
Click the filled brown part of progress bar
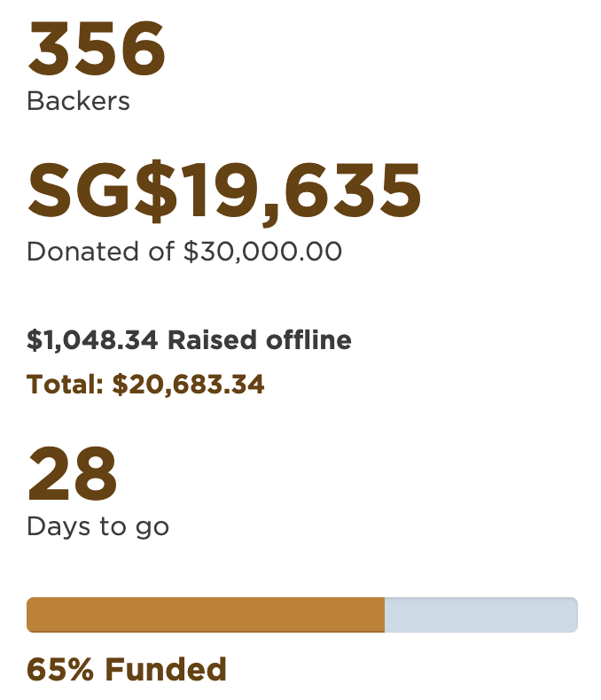click(206, 615)
